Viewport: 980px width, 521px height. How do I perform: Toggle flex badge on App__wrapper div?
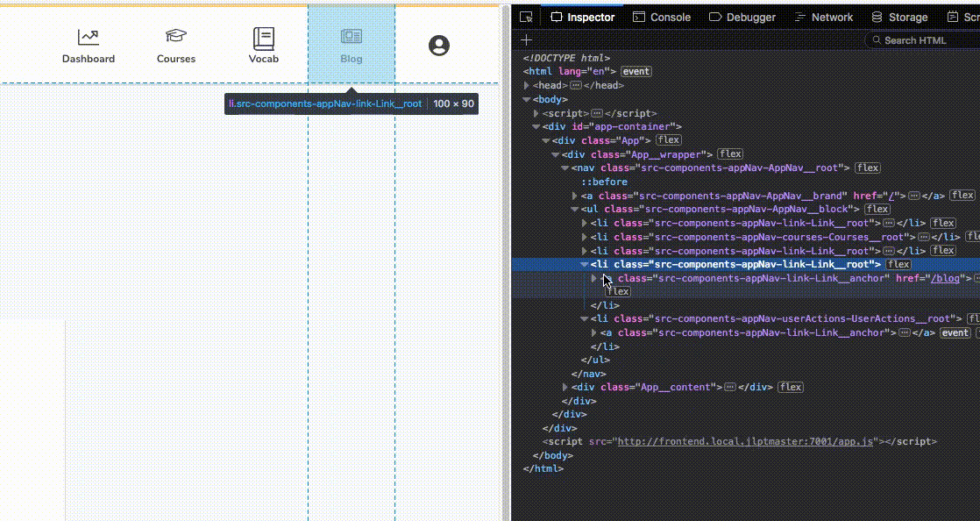[x=729, y=153]
